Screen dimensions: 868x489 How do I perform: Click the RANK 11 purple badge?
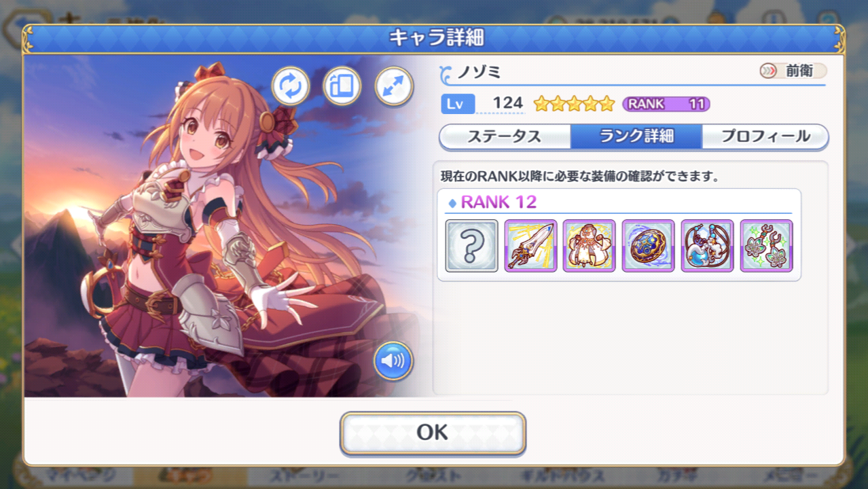(x=666, y=104)
